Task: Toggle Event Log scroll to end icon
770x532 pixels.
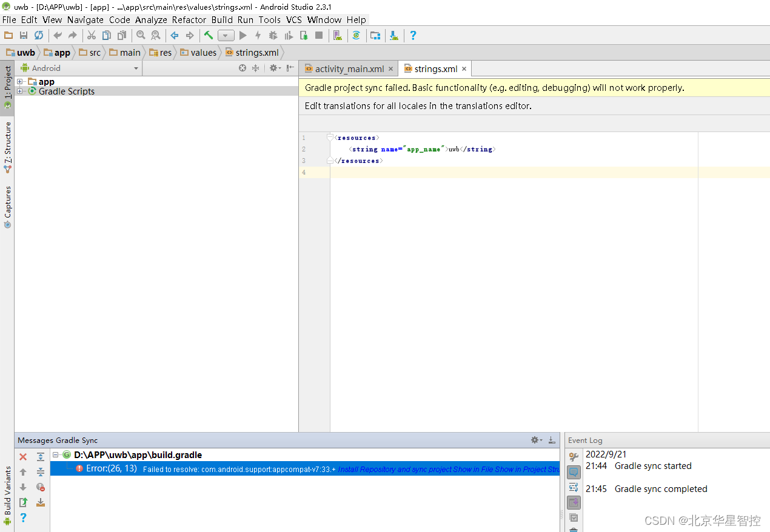Action: point(574,502)
